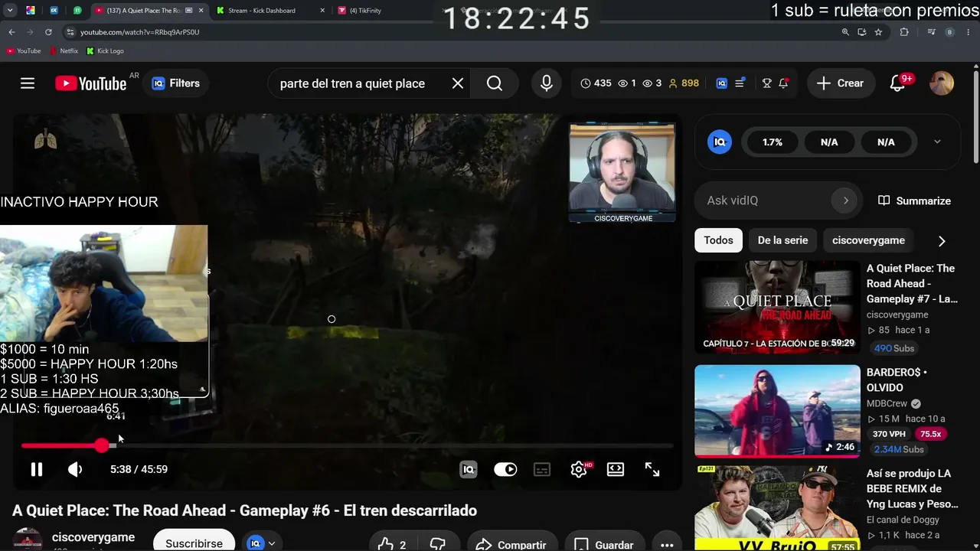The image size is (980, 551).
Task: Select the 'De la serie' filter chip
Action: coord(782,240)
